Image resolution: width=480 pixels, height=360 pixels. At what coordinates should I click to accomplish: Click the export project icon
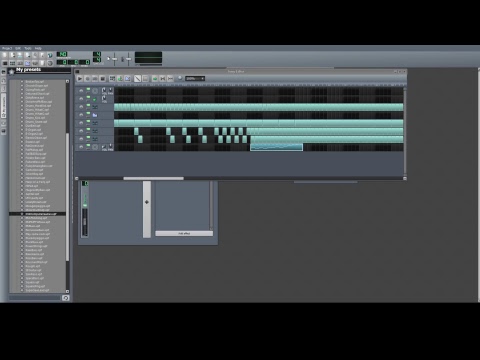coord(43,55)
